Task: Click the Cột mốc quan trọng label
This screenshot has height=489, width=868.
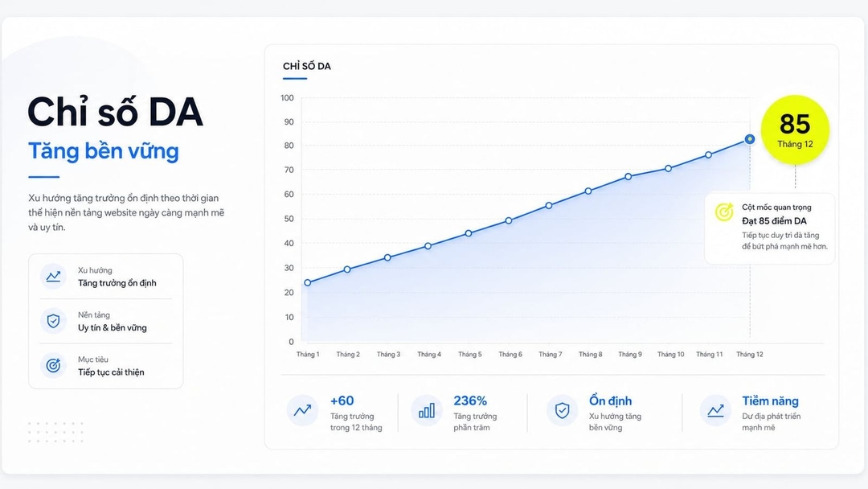Action: click(x=776, y=208)
